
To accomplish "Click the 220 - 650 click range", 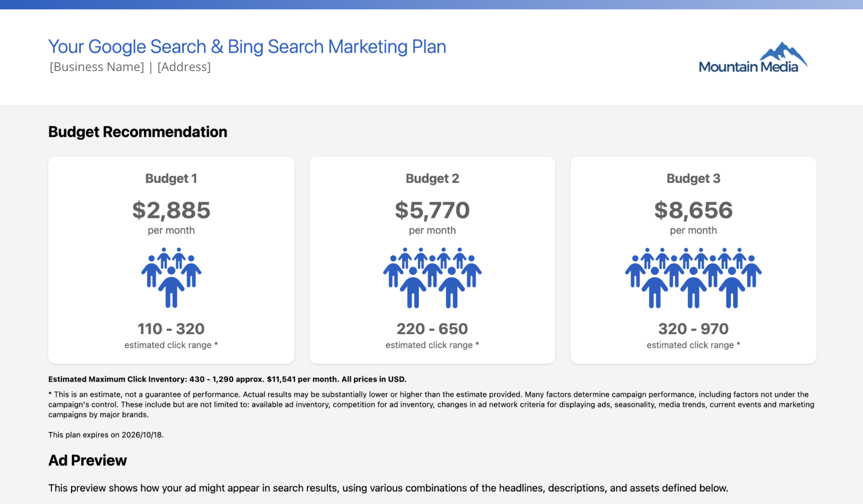I will 432,329.
